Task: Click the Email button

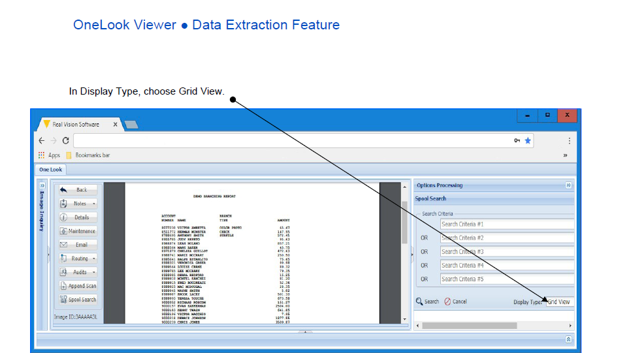Action: [78, 245]
